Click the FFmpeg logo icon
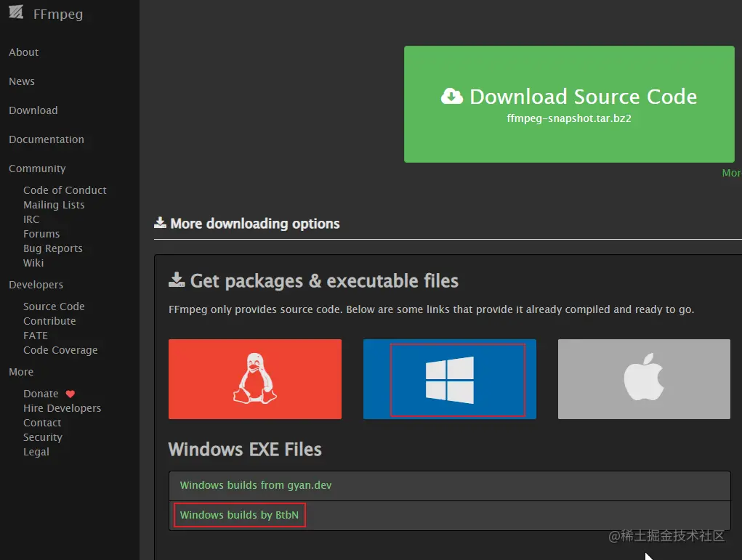Image resolution: width=742 pixels, height=560 pixels. [16, 12]
